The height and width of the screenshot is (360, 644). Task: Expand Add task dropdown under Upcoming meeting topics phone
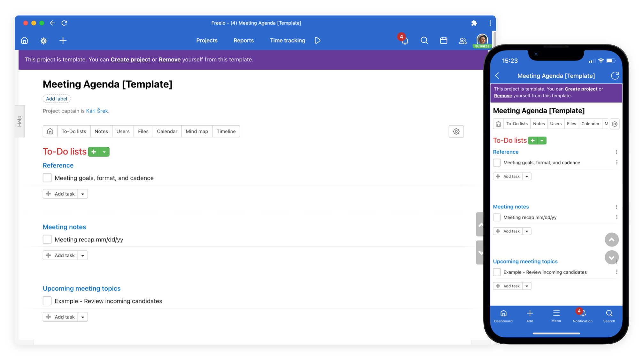tap(527, 286)
